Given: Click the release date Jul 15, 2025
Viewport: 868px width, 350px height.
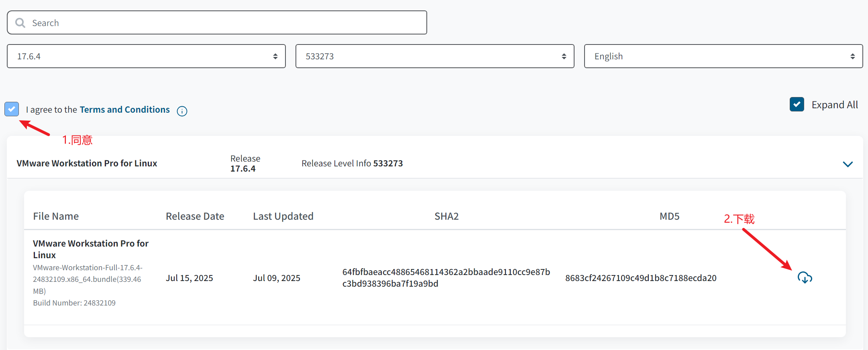Looking at the screenshot, I should tap(189, 278).
